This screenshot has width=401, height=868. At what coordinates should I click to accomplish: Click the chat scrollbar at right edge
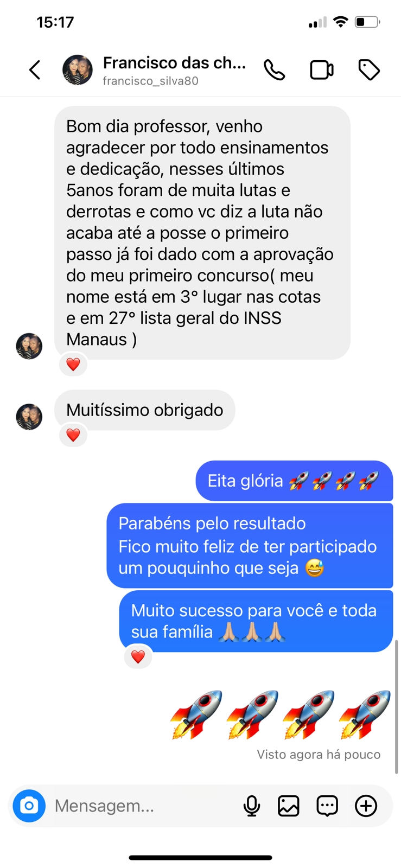coord(397,706)
